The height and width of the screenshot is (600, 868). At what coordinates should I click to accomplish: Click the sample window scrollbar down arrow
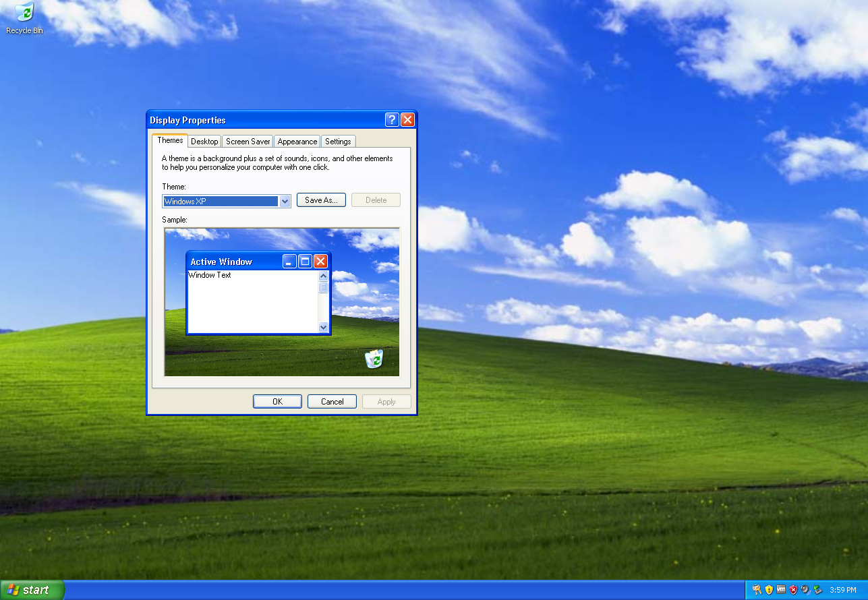tap(323, 327)
